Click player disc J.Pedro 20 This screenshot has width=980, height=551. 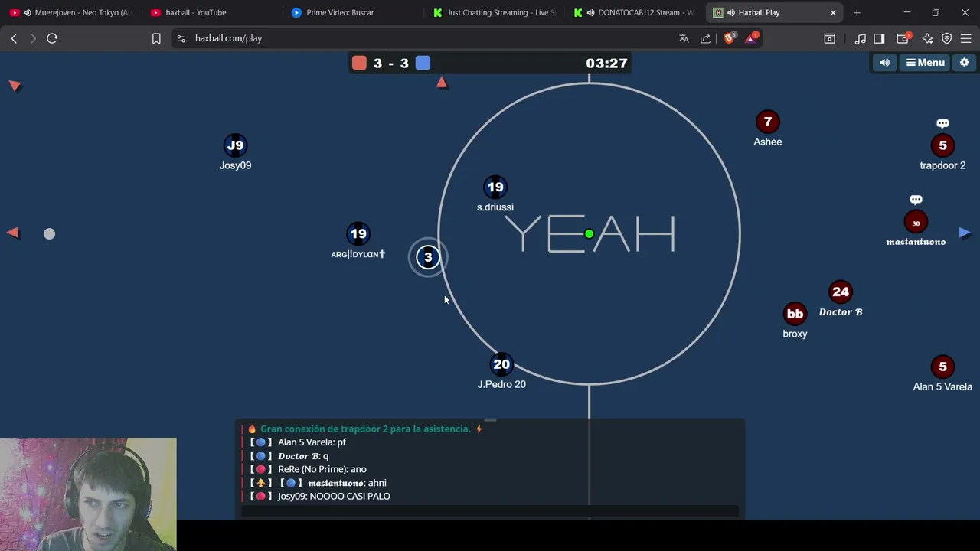coord(501,365)
